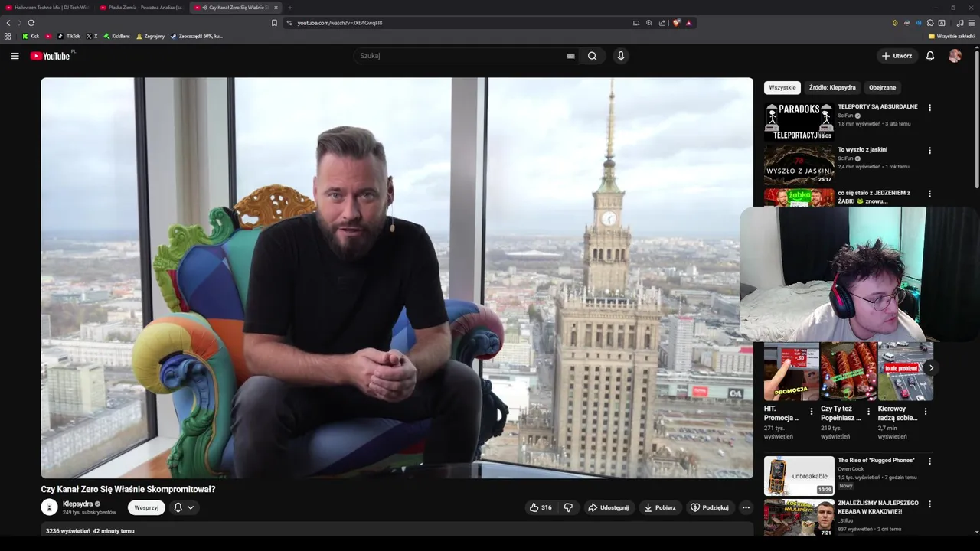Click the search magnifier button
Image resolution: width=980 pixels, height=551 pixels.
point(592,56)
